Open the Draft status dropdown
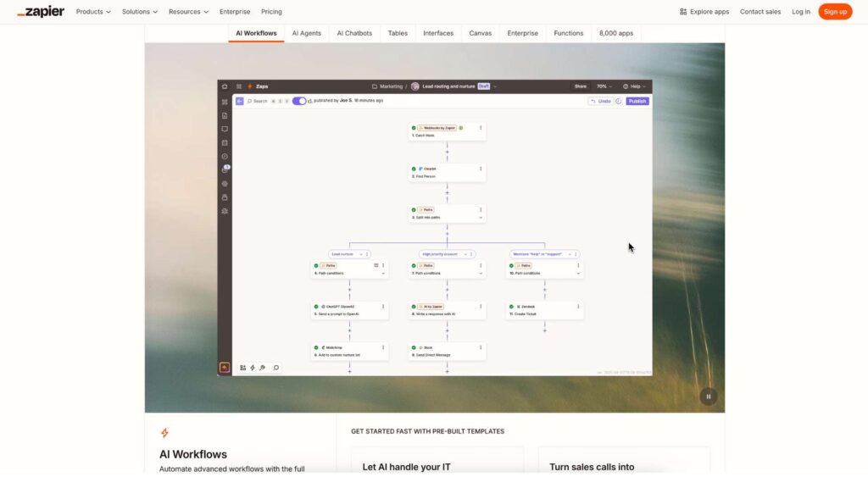This screenshot has height=488, width=868. pyautogui.click(x=484, y=86)
